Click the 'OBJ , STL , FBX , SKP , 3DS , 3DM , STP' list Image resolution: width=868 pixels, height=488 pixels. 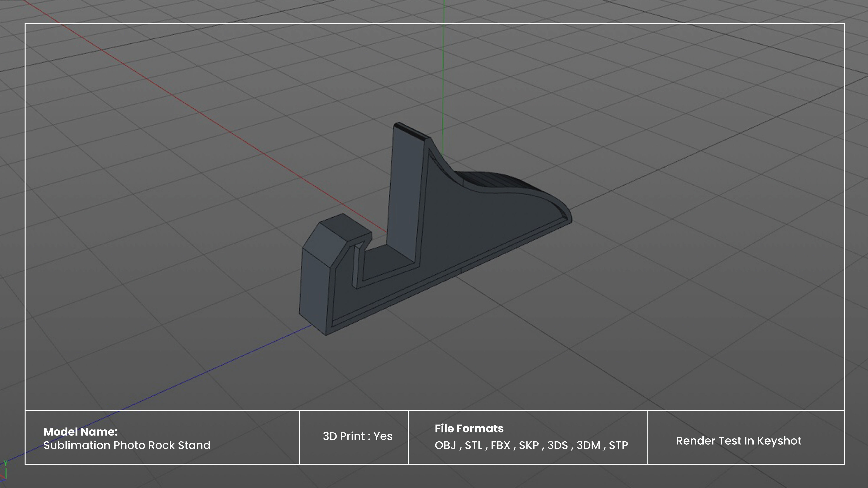point(531,445)
